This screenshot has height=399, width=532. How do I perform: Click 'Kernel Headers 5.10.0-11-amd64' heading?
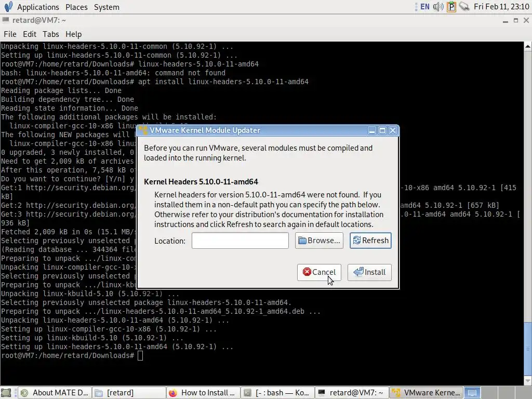pos(201,182)
